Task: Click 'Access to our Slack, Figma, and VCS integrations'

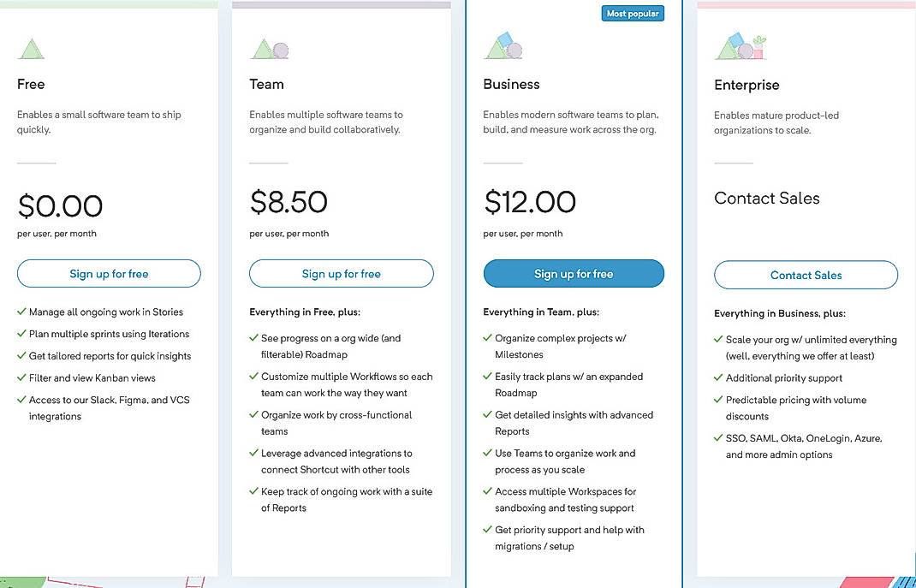Action: pyautogui.click(x=110, y=407)
